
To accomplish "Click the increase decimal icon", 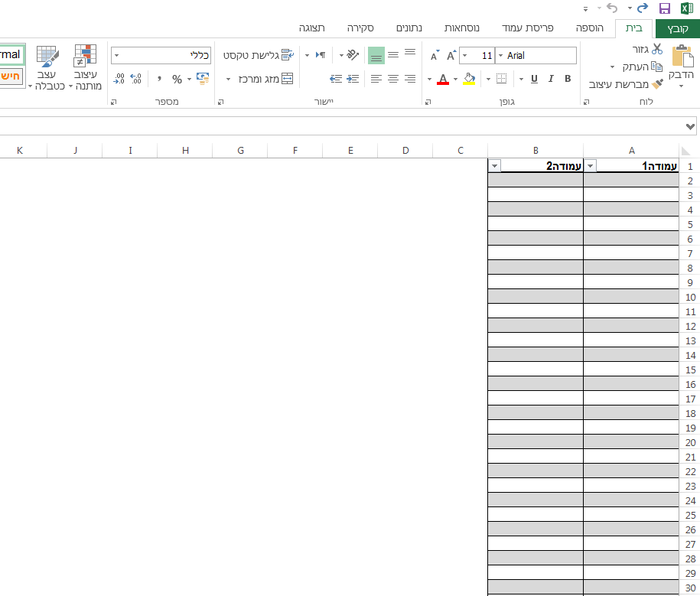I will (135, 79).
